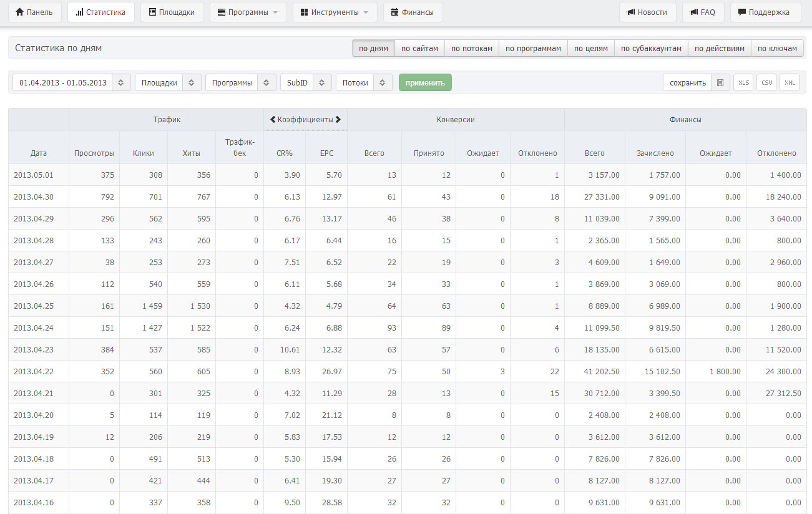Switch statistics view to по сайтам
812x514 pixels.
(x=419, y=48)
